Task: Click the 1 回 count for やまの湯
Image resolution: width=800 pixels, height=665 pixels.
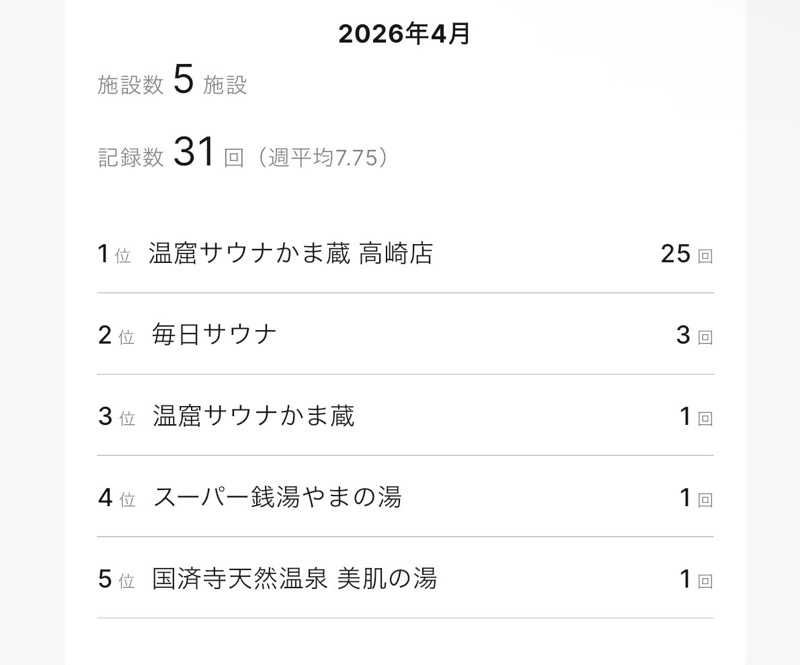Action: click(696, 498)
